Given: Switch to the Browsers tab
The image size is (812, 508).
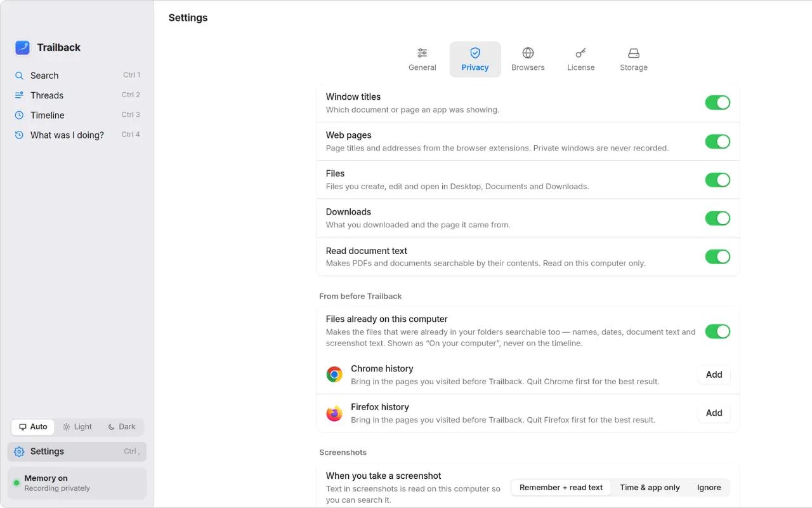Looking at the screenshot, I should tap(528, 60).
